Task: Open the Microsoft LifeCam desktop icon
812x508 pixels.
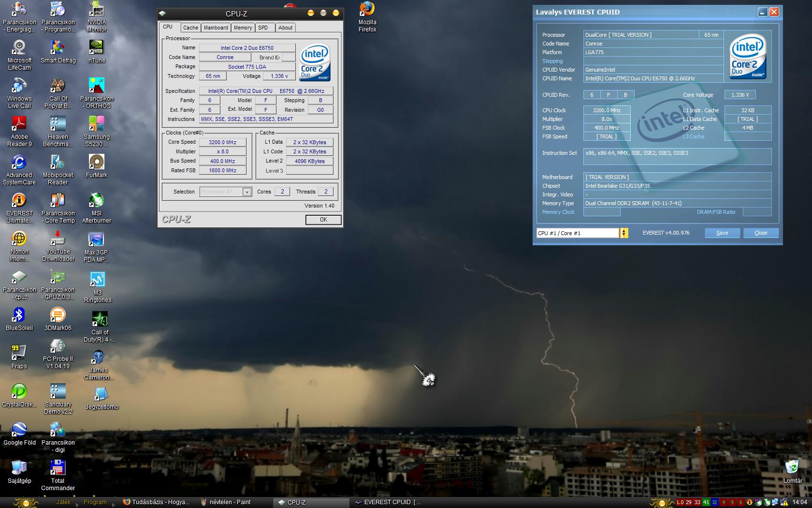Action: [x=19, y=55]
